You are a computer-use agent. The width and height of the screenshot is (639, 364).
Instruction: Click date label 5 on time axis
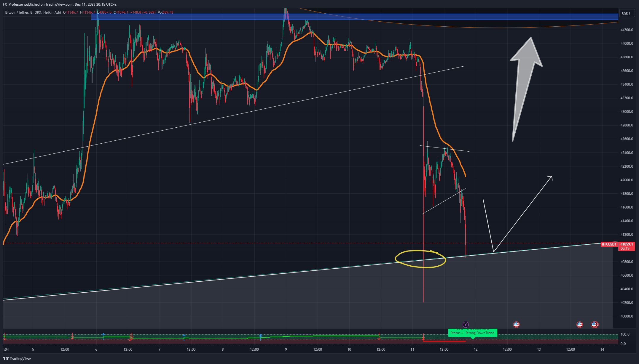point(33,349)
